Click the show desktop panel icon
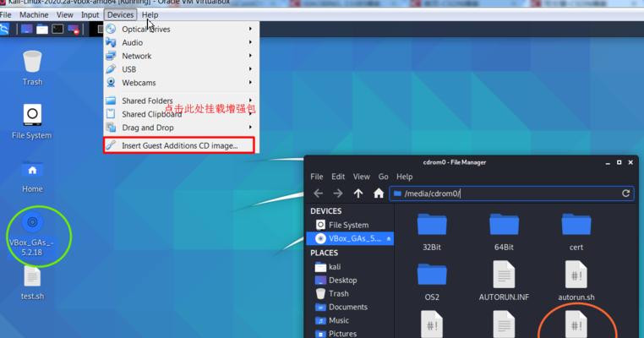This screenshot has width=644, height=338. pyautogui.click(x=27, y=30)
